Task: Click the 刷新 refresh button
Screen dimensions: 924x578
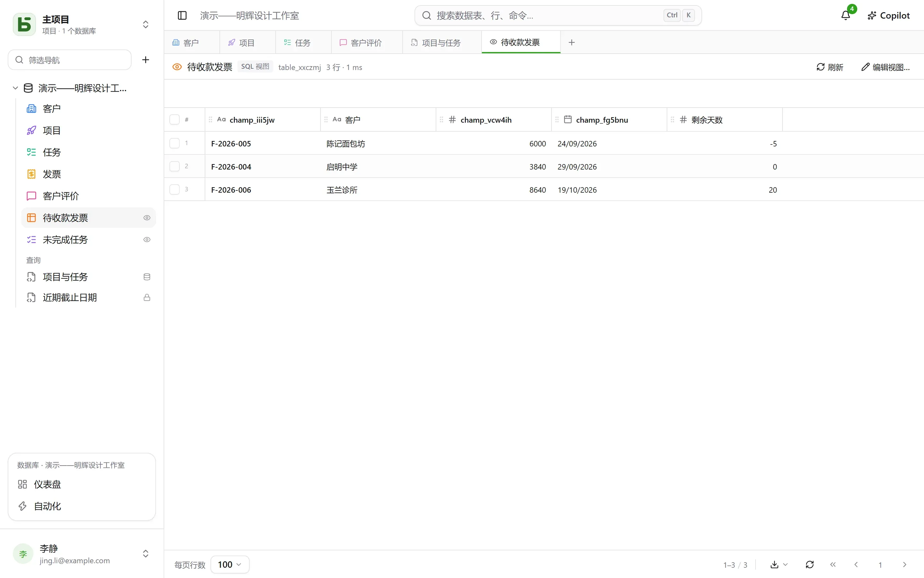Action: pos(830,67)
